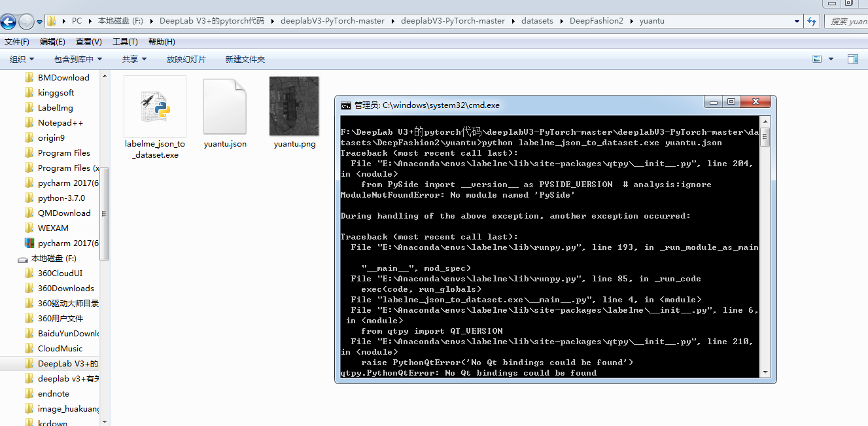868x426 pixels.
Task: Toggle the preview pane icon
Action: [x=853, y=59]
